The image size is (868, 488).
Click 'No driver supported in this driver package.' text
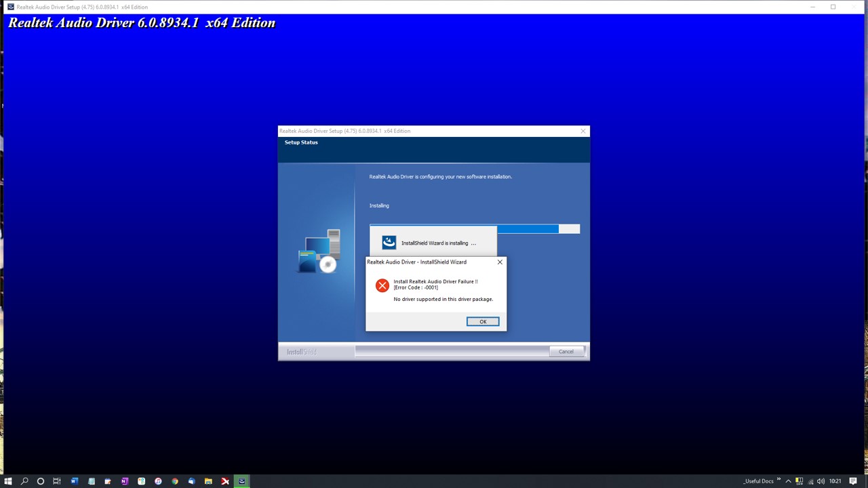click(x=443, y=299)
